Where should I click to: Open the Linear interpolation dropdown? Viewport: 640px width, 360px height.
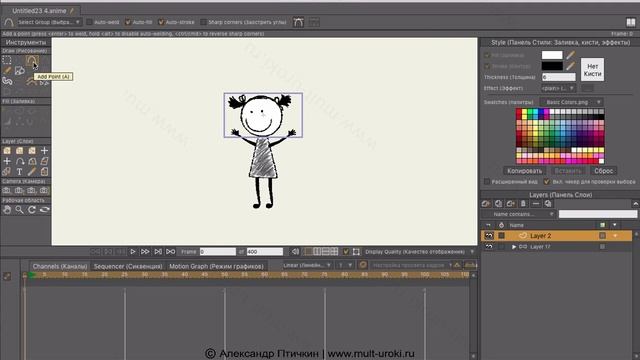307,265
